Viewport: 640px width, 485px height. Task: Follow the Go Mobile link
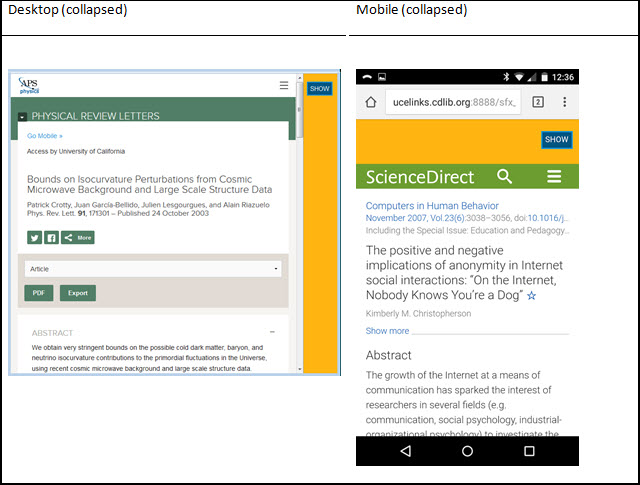(44, 135)
